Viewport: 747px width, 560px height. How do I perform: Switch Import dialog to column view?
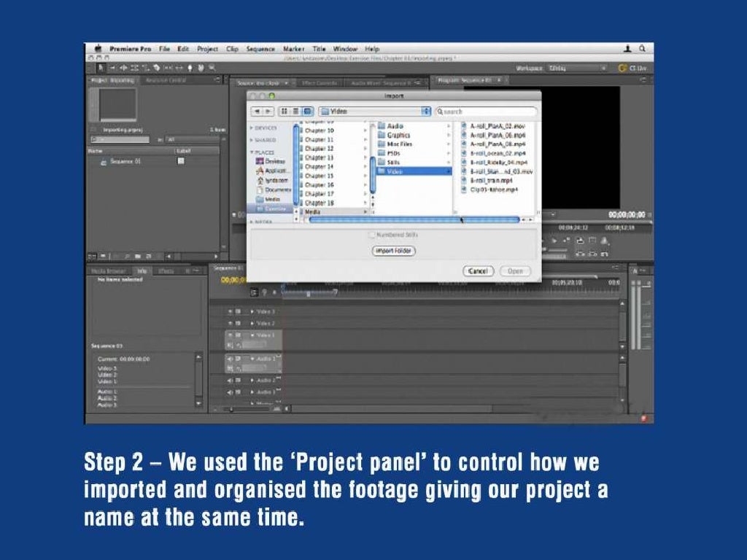click(x=307, y=111)
